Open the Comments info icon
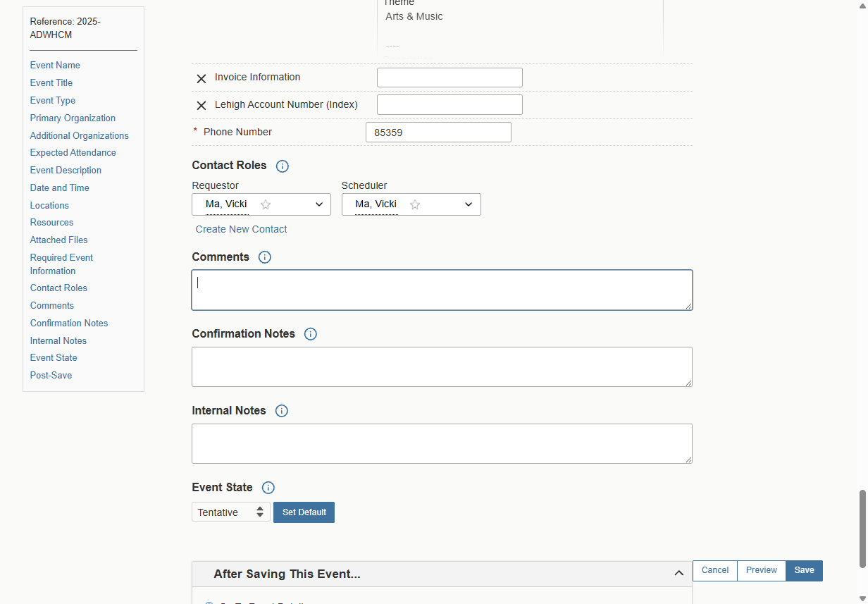868x604 pixels. [x=265, y=257]
